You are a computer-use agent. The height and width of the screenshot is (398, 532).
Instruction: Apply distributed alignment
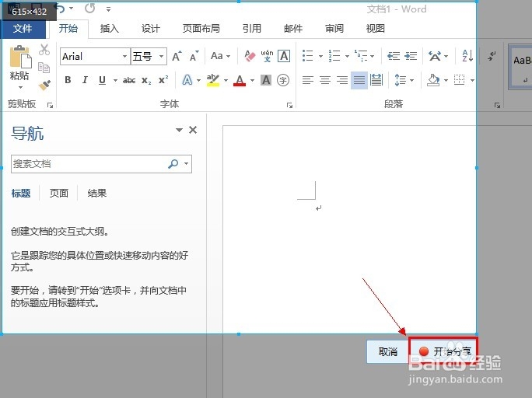[x=376, y=80]
